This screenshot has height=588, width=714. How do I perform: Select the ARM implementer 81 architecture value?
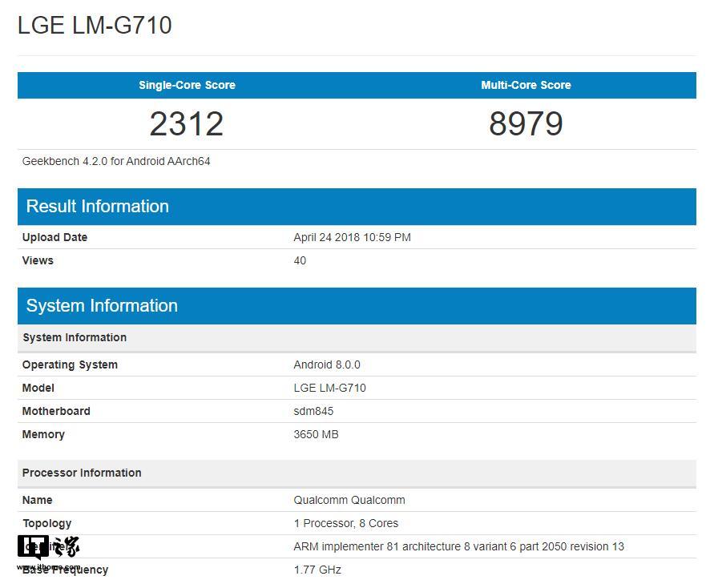(x=459, y=546)
